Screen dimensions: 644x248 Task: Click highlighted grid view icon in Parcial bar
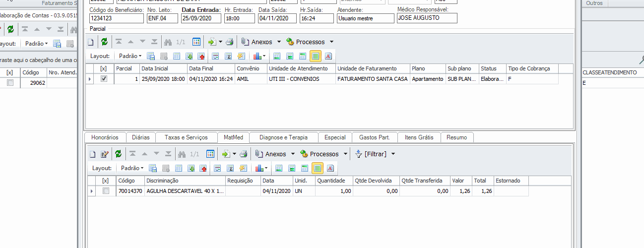(316, 56)
